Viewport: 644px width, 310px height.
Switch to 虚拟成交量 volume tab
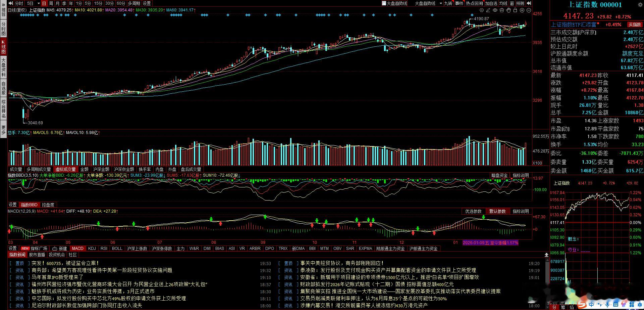[66, 169]
